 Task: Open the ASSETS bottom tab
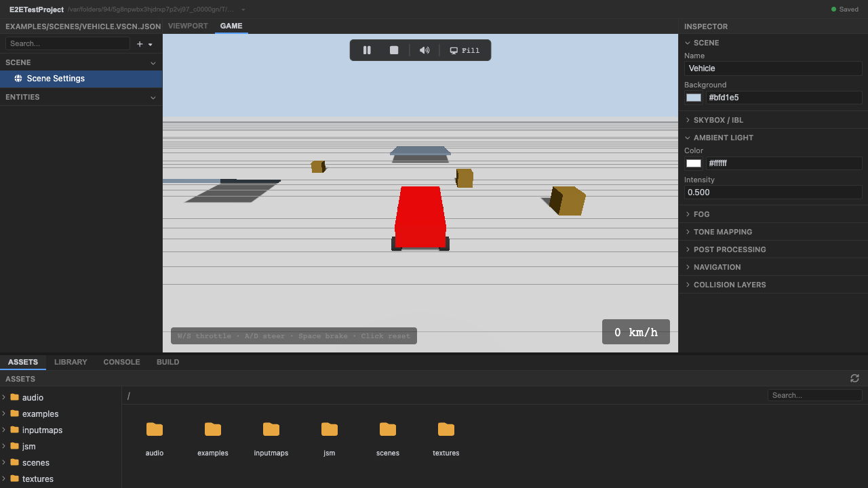click(23, 362)
